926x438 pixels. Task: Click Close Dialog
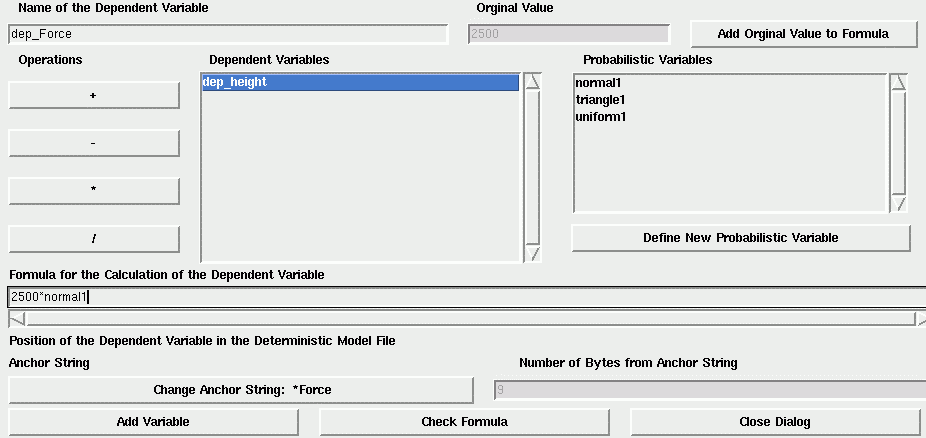tap(775, 421)
